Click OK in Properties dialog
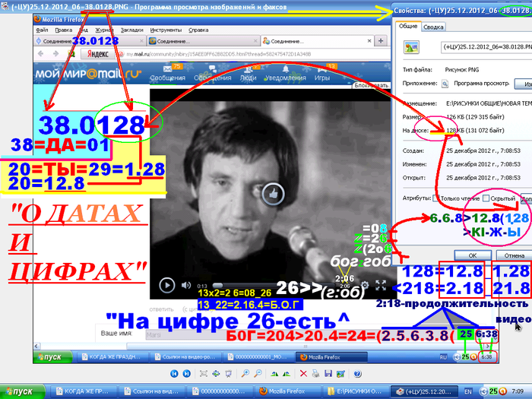532x399 pixels. click(x=473, y=255)
